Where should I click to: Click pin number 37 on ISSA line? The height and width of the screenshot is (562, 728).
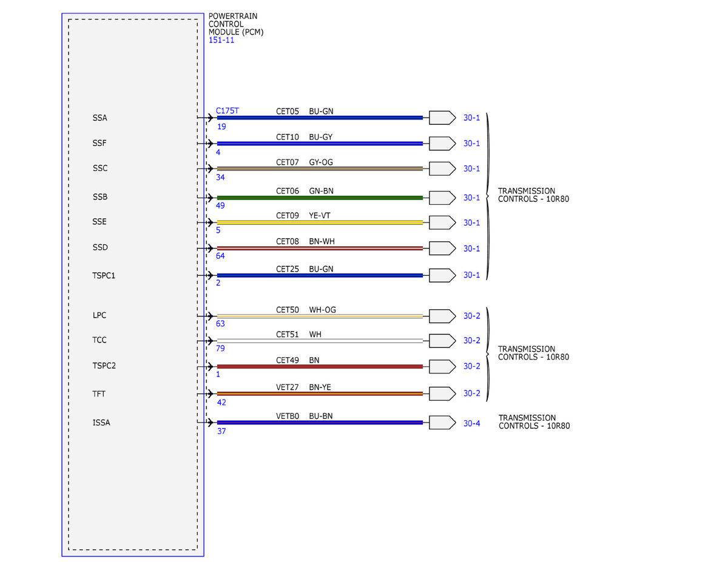tap(220, 431)
